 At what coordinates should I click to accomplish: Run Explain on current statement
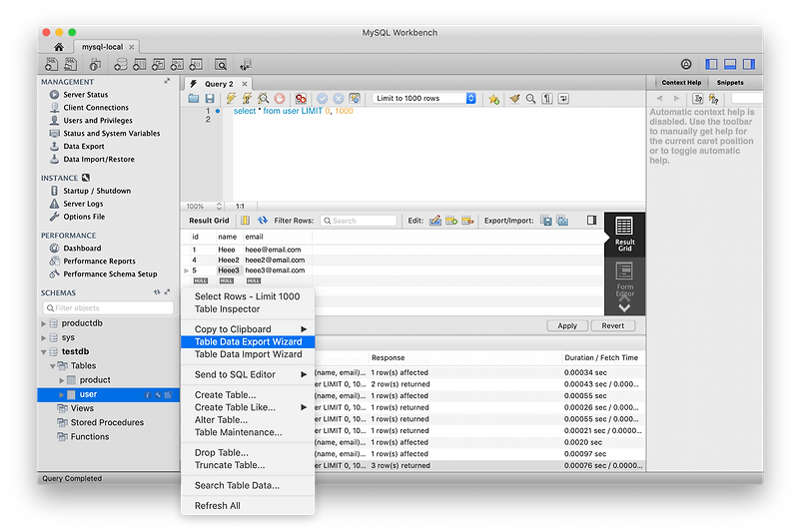click(263, 98)
